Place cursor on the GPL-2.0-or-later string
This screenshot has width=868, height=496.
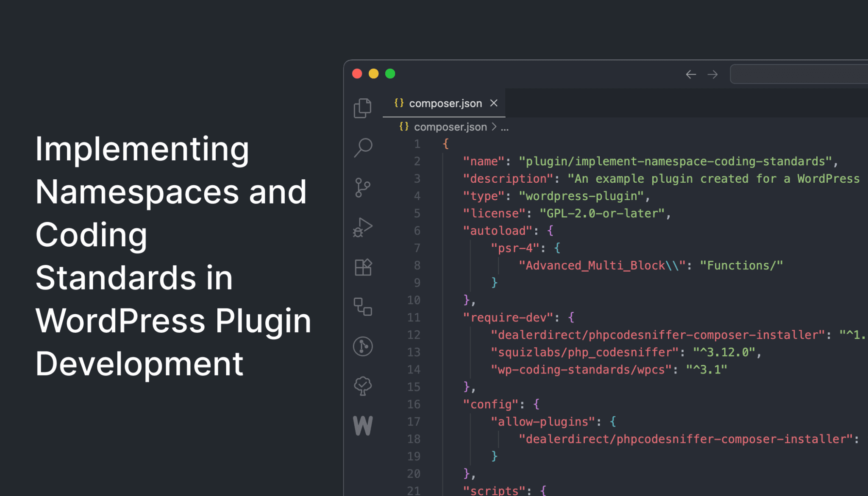[x=604, y=213]
